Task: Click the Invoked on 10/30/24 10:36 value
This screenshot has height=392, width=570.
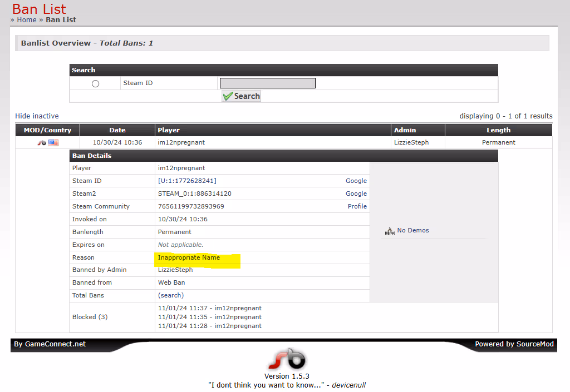Action: coord(183,219)
